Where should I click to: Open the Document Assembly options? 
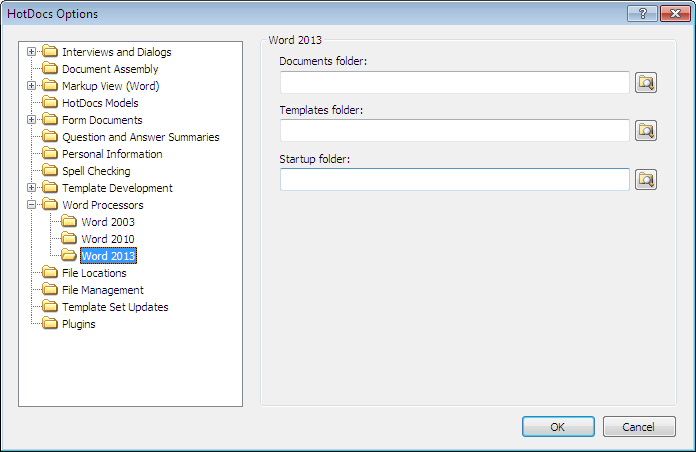(109, 69)
